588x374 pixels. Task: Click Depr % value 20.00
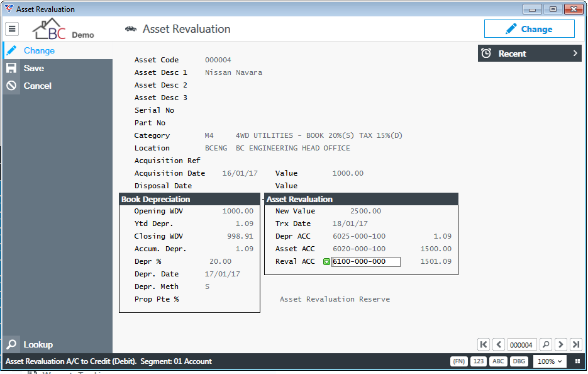click(221, 261)
